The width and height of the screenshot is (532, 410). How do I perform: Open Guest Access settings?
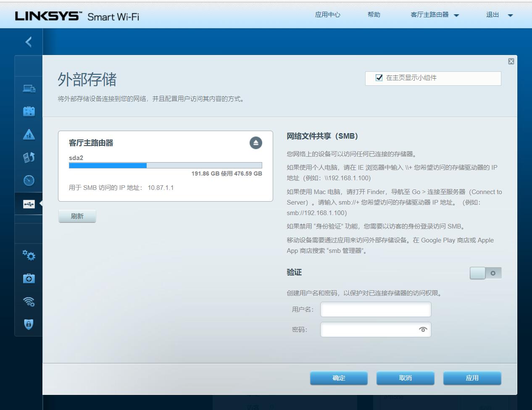coord(28,111)
